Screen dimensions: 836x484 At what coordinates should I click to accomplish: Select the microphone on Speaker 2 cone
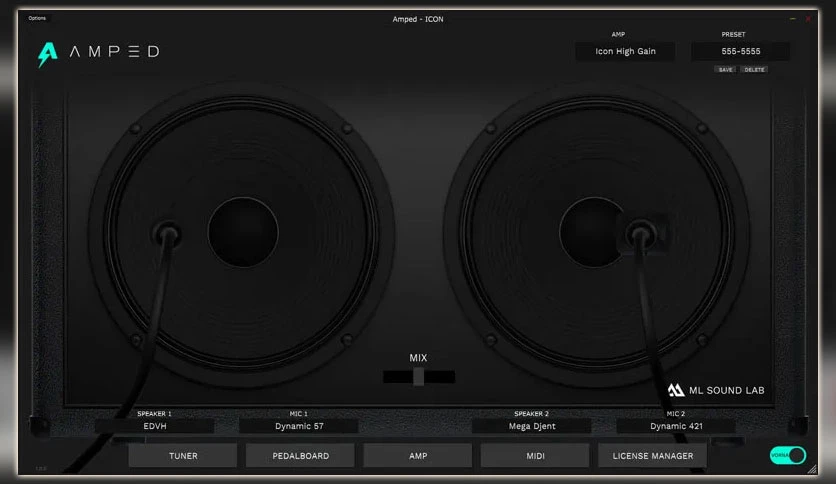coord(641,233)
